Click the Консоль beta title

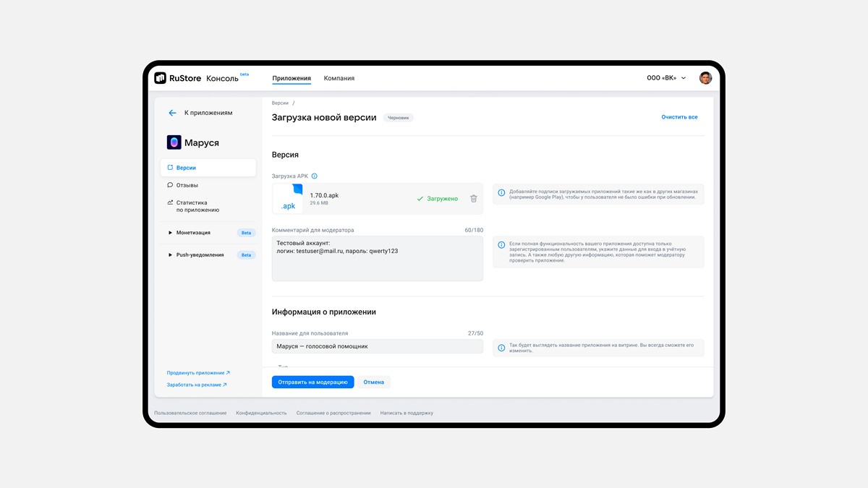(227, 77)
